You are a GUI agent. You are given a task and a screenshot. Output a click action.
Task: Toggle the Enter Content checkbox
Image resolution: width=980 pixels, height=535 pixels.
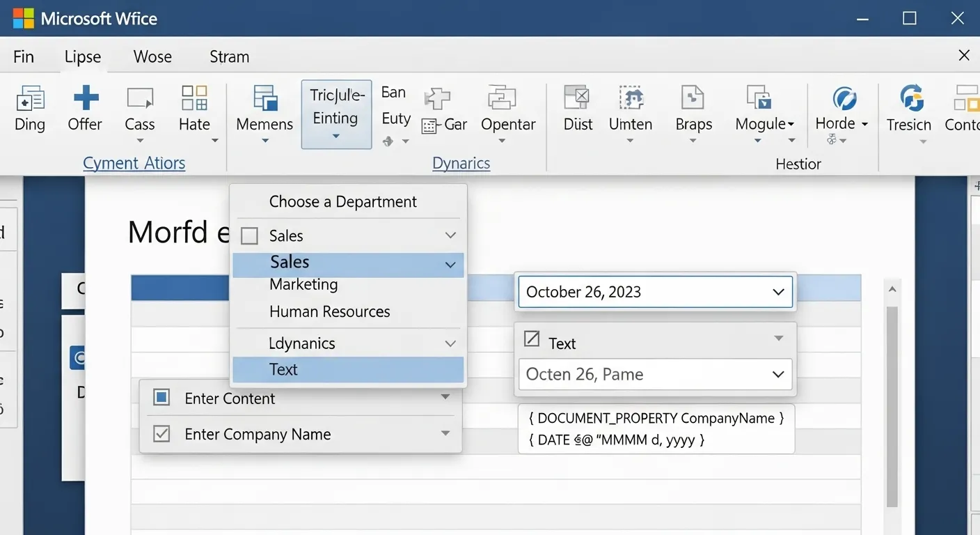click(x=161, y=398)
